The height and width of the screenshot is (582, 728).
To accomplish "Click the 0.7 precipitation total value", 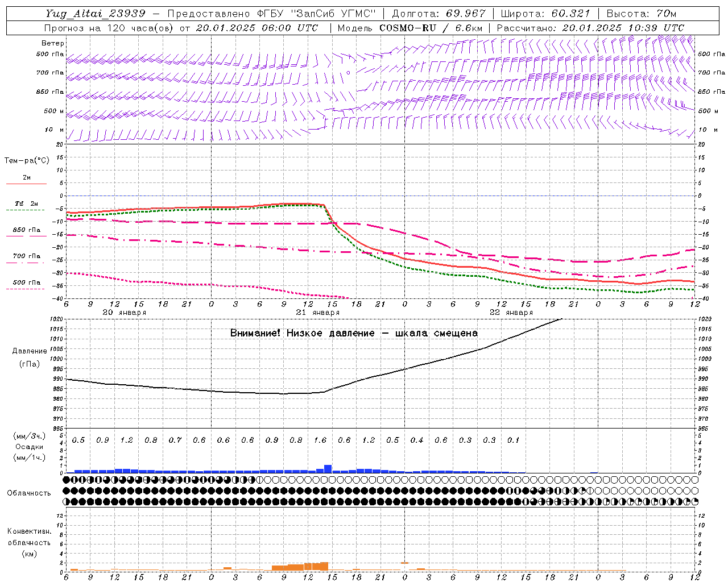I will 175,440.
